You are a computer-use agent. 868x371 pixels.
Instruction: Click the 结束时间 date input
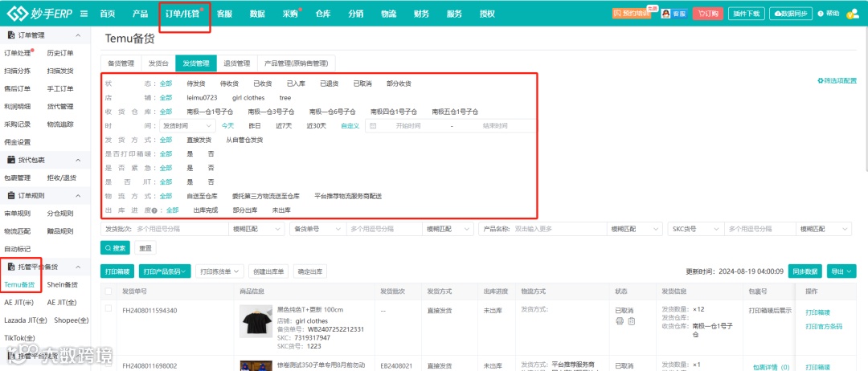(495, 126)
